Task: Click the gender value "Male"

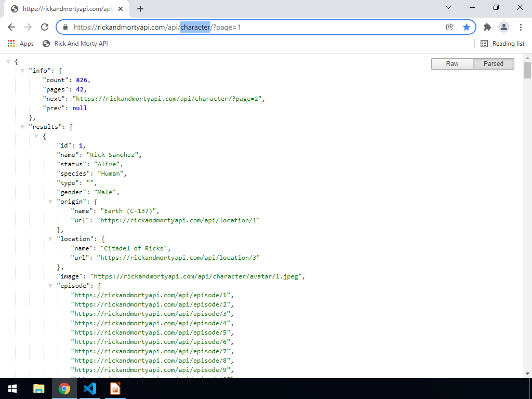Action: 105,192
